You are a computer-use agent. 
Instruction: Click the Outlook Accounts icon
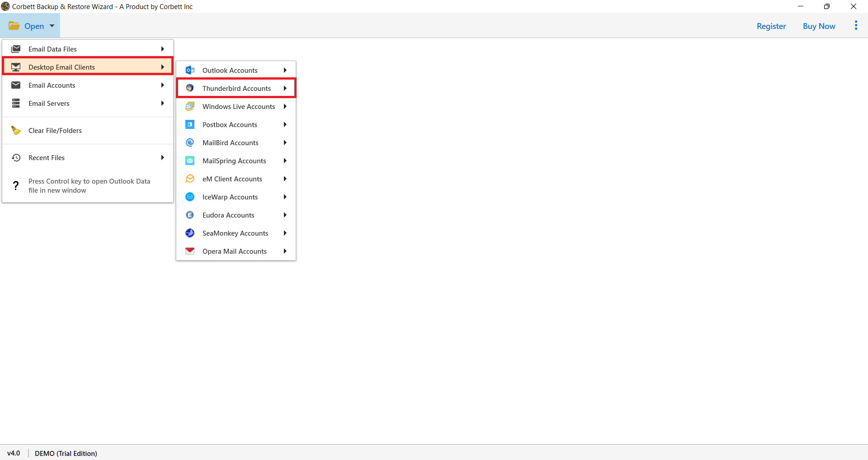click(x=190, y=70)
